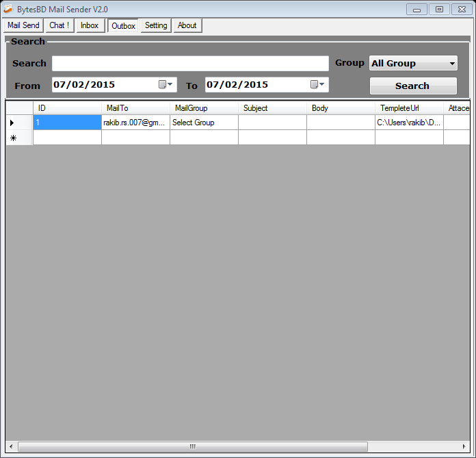The image size is (476, 458).
Task: Click the horizontal scrollbar thumb
Action: pos(193,446)
